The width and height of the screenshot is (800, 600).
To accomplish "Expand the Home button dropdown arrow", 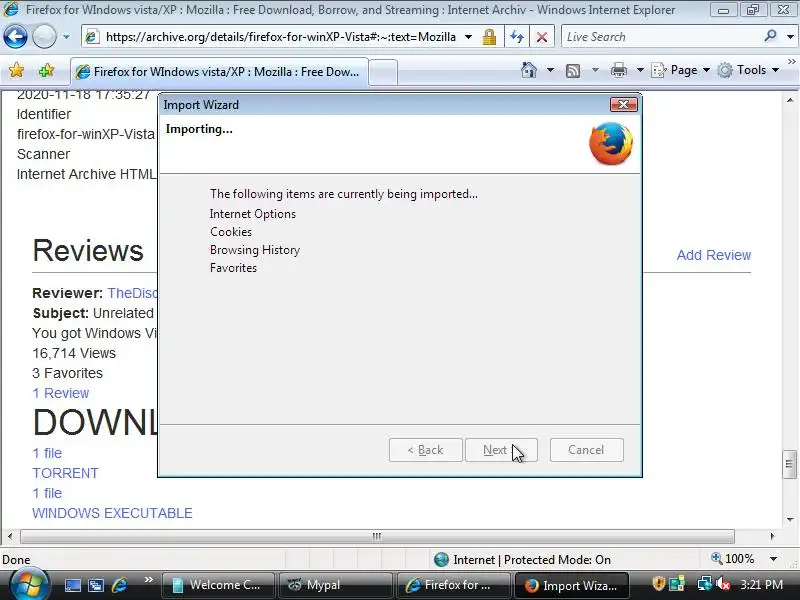I will coord(550,70).
